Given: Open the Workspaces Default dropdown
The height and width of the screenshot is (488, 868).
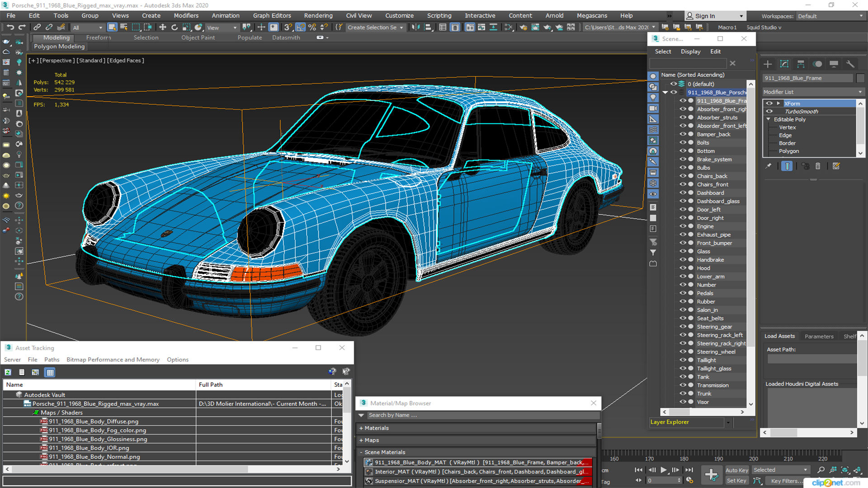Looking at the screenshot, I should pos(830,16).
